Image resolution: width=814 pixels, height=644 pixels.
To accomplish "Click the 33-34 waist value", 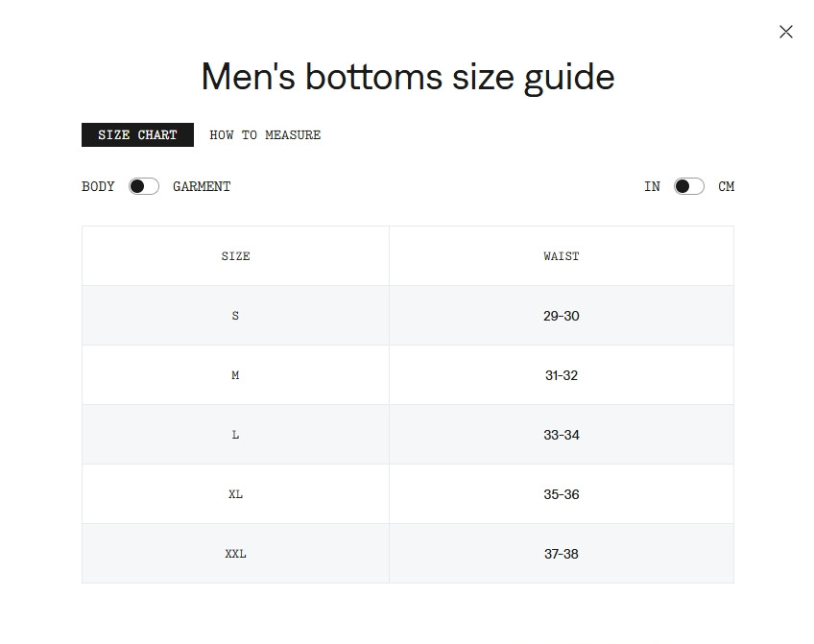I will pyautogui.click(x=562, y=435).
